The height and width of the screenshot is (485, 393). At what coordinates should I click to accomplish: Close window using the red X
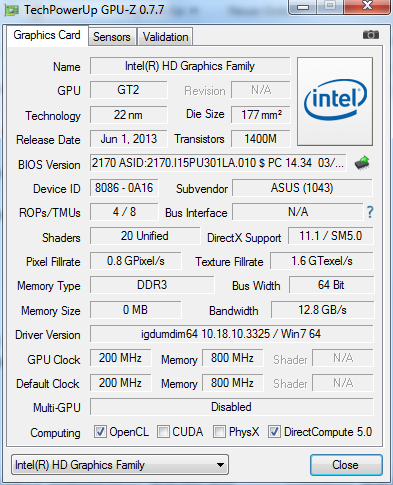367,7
